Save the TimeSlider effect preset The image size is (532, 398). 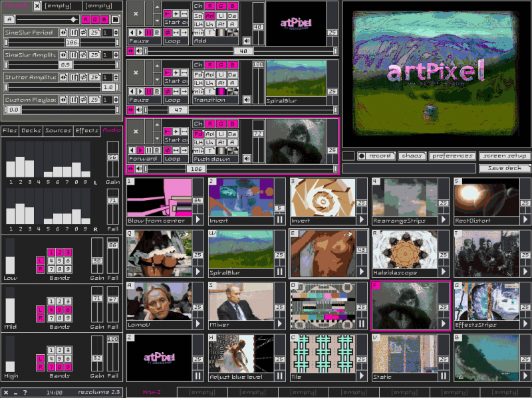pyautogui.click(x=115, y=19)
